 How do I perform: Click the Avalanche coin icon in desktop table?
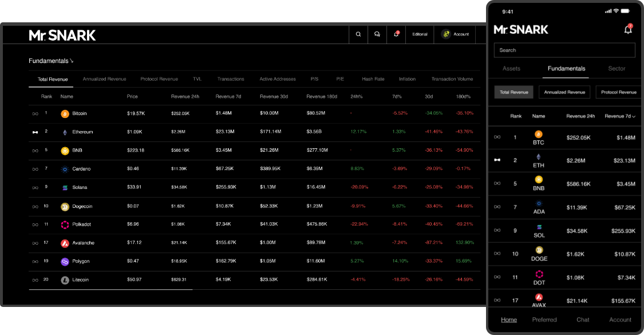coord(65,243)
